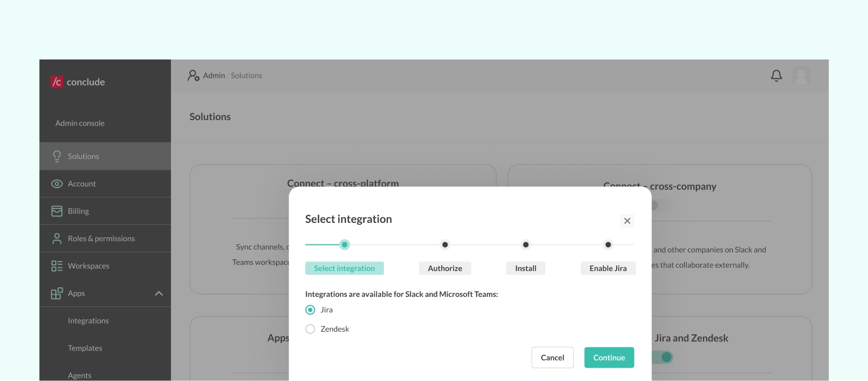
Task: Open Workspaces in the sidebar
Action: click(x=105, y=266)
